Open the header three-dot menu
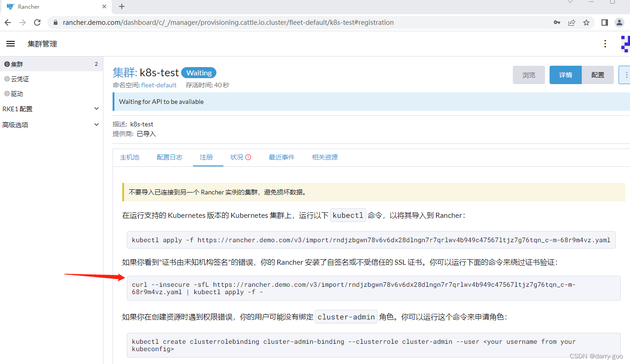The width and height of the screenshot is (630, 364). [605, 44]
